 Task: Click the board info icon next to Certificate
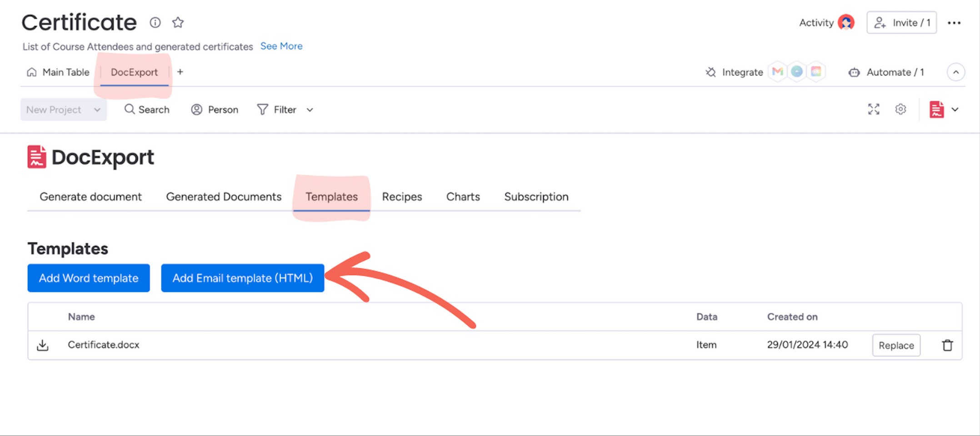tap(155, 22)
